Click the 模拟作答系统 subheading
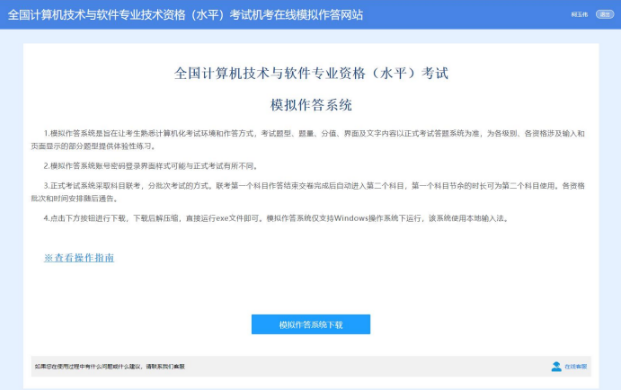Screen dimensions: 621x390 311,105
